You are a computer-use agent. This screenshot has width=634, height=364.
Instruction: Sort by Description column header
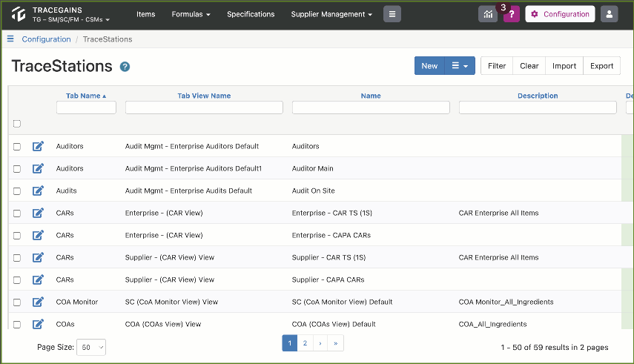pos(538,96)
